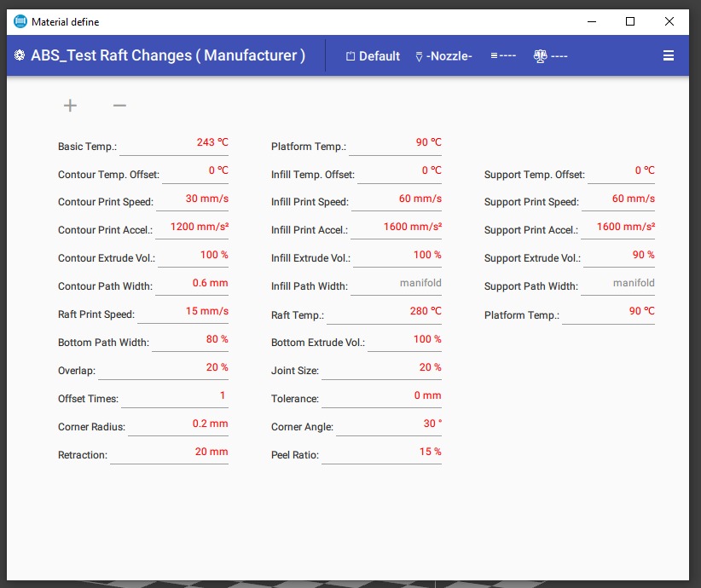Viewport: 701px width, 588px height.
Task: Edit the Overlap 20 % field
Action: pos(163,368)
